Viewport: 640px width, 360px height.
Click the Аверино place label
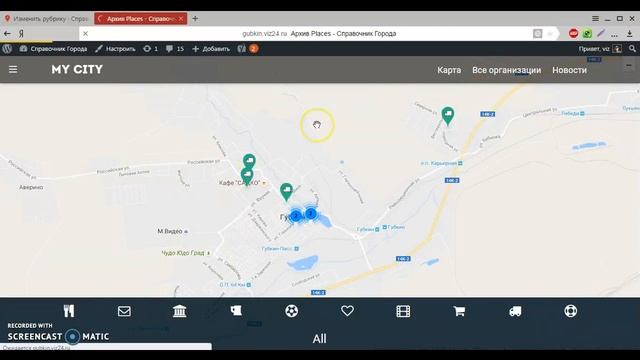coord(31,187)
